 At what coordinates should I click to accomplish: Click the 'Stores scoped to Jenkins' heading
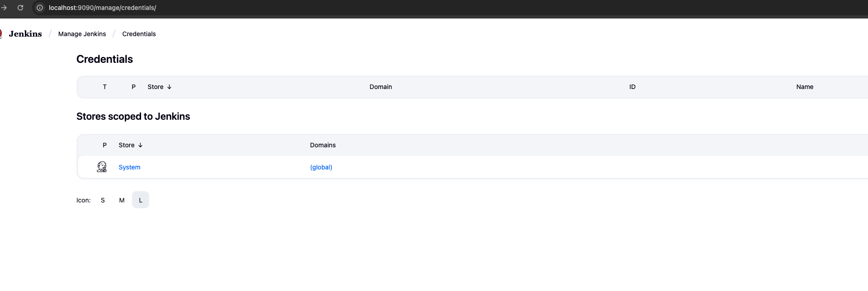(133, 117)
